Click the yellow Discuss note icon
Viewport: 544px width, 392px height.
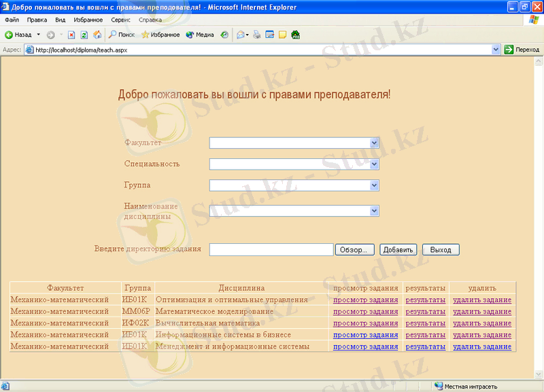tap(282, 35)
